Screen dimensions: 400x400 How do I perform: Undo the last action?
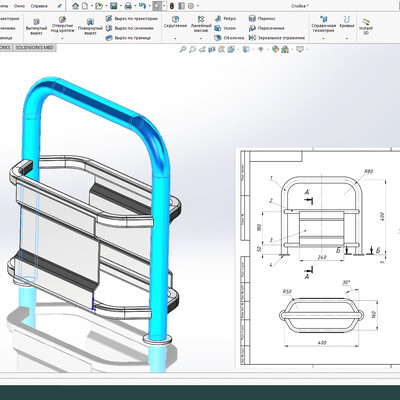coord(142,6)
